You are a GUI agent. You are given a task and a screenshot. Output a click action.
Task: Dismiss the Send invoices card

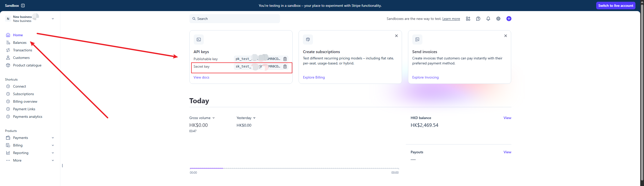tap(505, 36)
